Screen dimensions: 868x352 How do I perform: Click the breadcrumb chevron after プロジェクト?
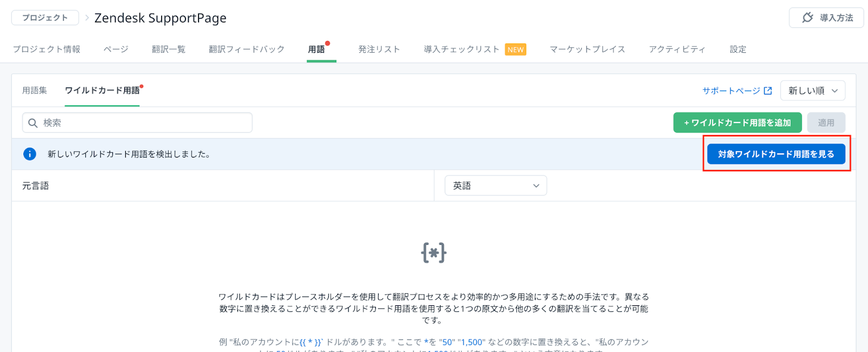(x=87, y=18)
